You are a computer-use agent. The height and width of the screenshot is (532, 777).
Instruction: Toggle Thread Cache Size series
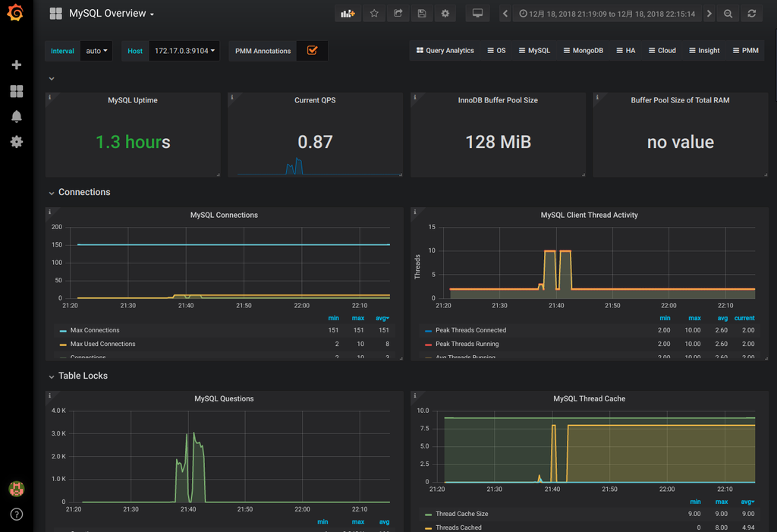click(x=461, y=514)
